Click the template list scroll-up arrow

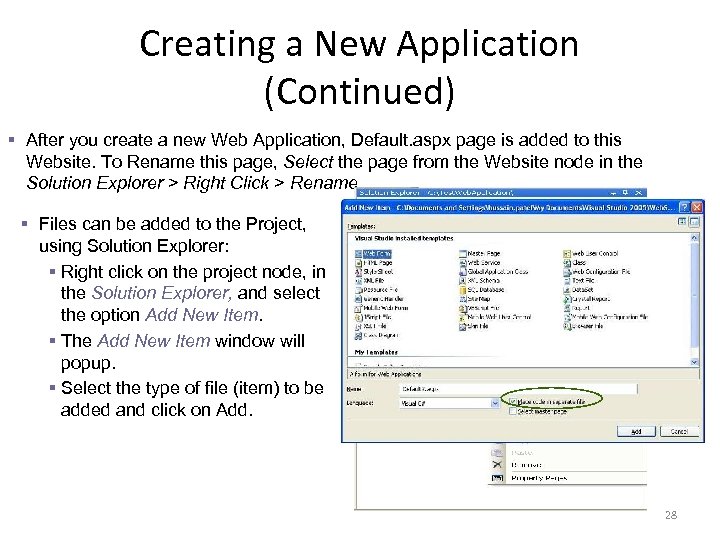pos(694,238)
